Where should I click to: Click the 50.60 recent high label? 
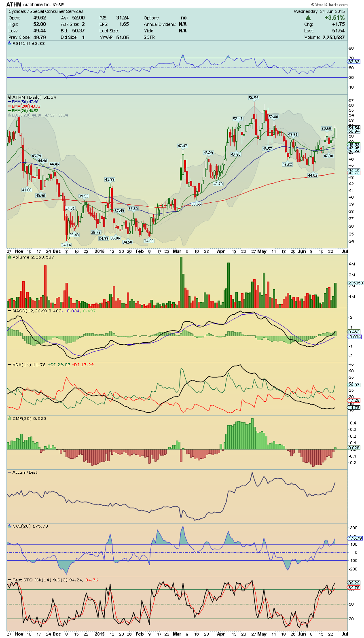(x=326, y=129)
